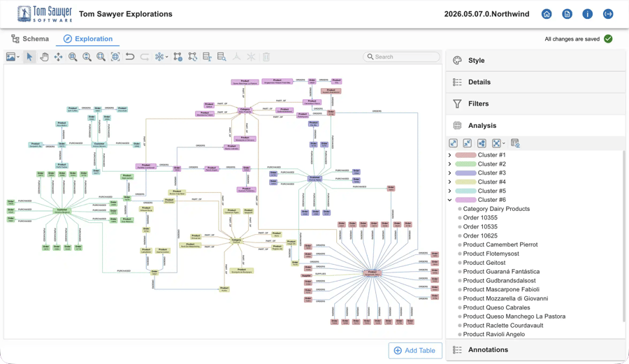629x364 pixels.
Task: Activate the Select arrow tool
Action: click(x=29, y=57)
